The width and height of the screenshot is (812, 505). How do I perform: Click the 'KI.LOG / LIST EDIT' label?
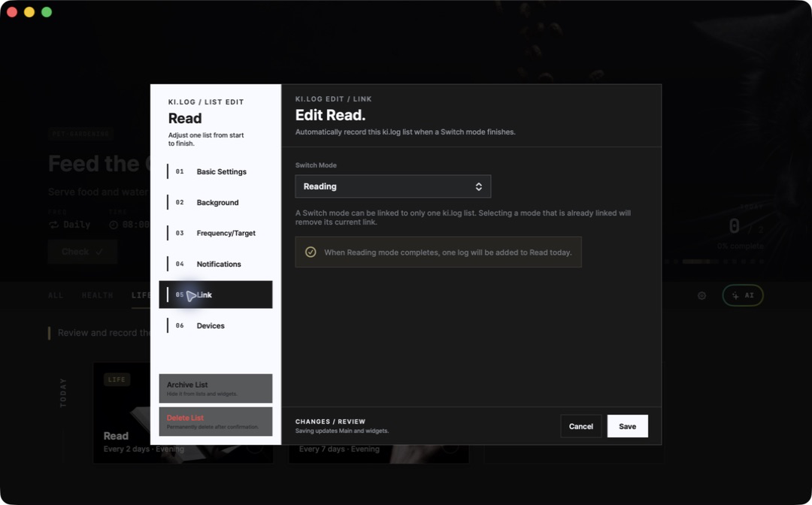[x=205, y=102]
